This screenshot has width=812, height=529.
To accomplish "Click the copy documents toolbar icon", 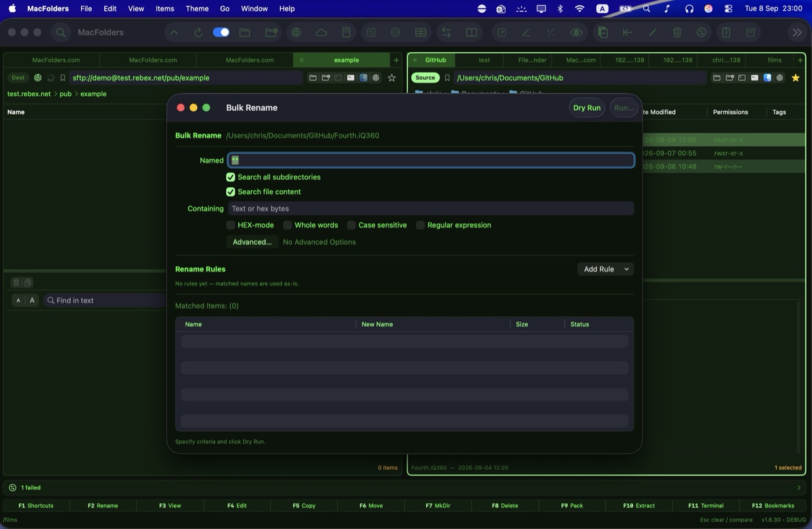I will point(603,32).
